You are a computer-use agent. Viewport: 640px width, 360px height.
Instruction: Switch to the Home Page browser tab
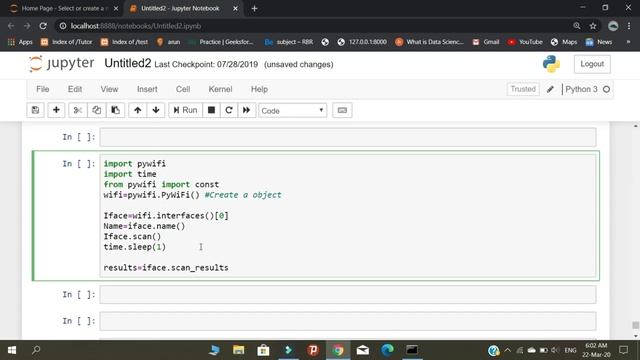click(63, 9)
